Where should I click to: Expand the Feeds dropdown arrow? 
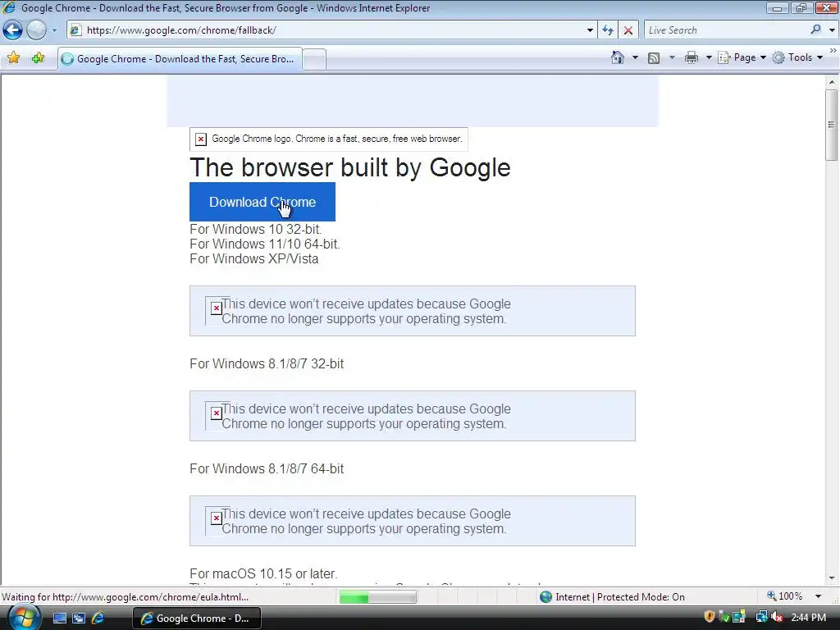pos(672,58)
